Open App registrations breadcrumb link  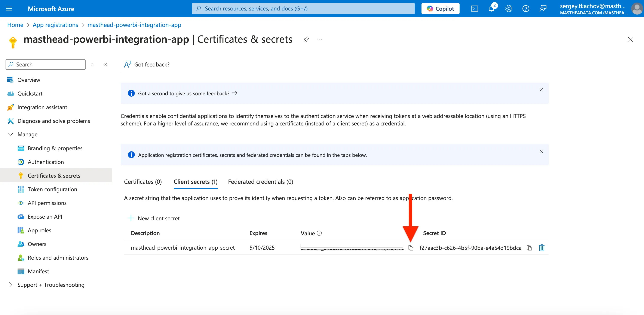[x=55, y=25]
